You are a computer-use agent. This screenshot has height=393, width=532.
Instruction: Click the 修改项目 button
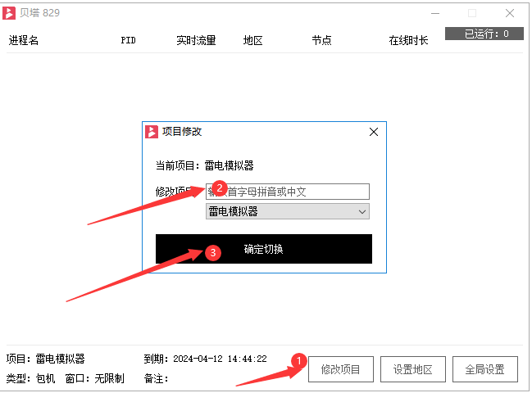pyautogui.click(x=341, y=369)
